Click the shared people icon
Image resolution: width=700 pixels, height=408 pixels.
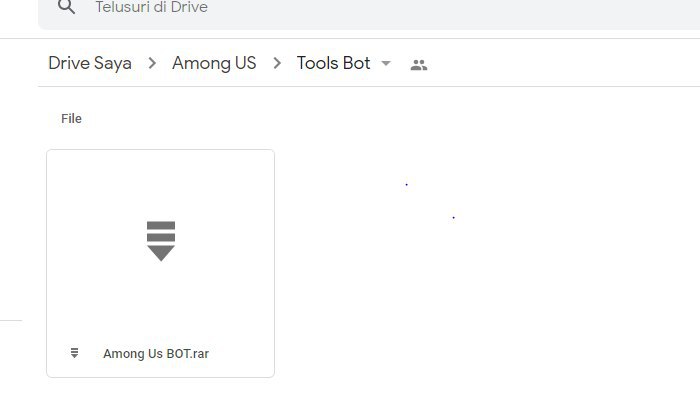(x=419, y=65)
